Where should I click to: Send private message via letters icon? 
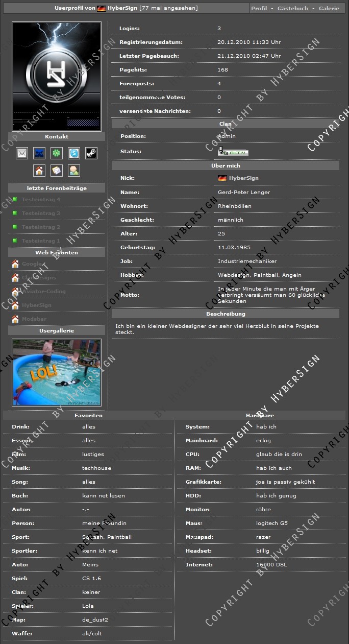coord(57,170)
